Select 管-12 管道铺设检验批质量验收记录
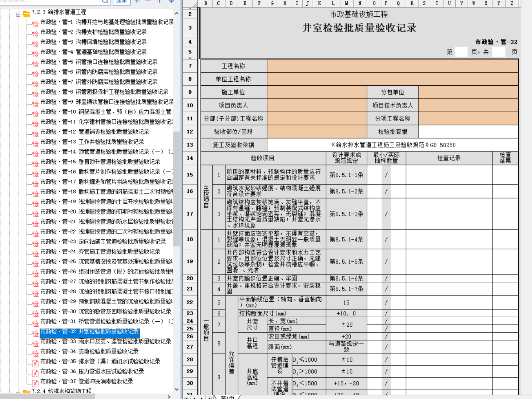Viewport: 532px width, 399px height. pos(94,131)
